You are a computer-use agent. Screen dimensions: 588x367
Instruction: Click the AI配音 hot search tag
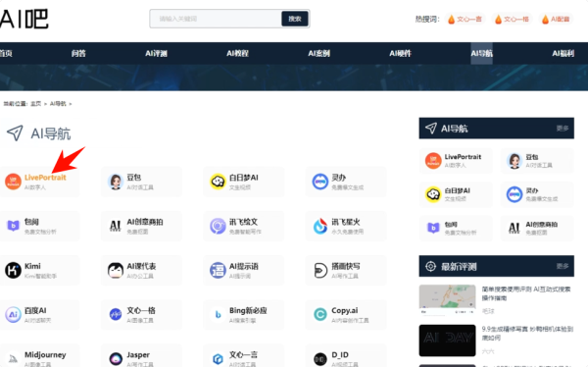tap(556, 19)
